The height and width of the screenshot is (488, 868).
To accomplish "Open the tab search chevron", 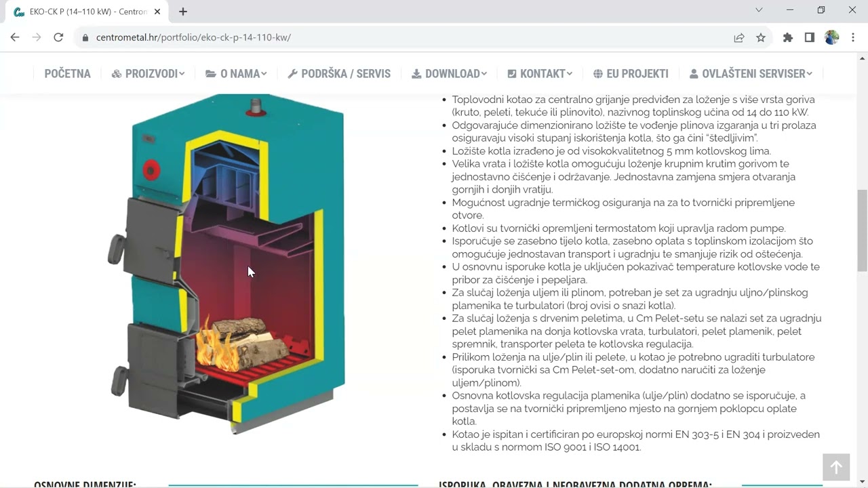I will pyautogui.click(x=759, y=10).
